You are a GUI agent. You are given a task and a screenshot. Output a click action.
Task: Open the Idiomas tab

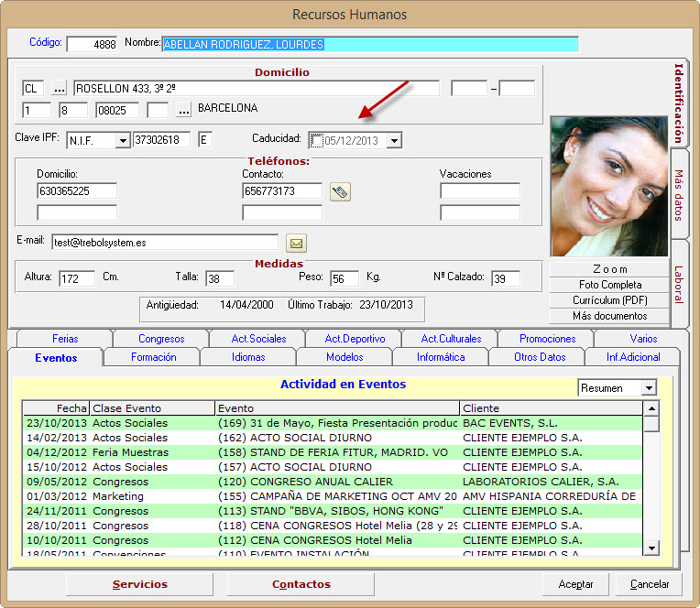pos(248,357)
